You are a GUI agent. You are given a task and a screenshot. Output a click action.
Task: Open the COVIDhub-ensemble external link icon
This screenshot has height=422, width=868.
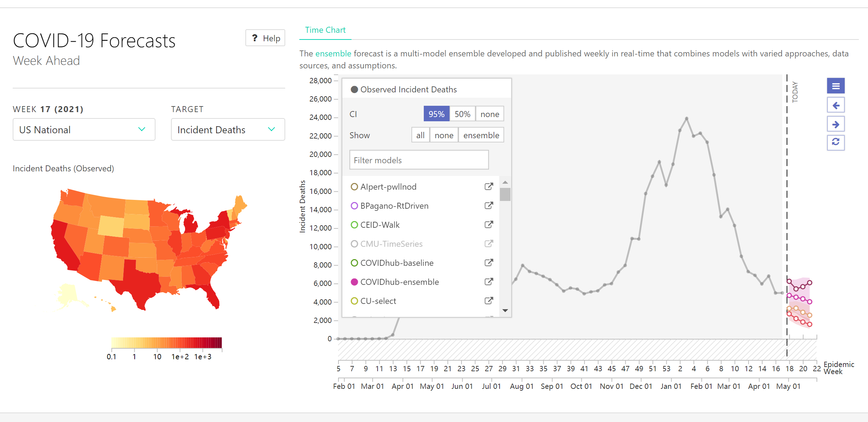(489, 282)
